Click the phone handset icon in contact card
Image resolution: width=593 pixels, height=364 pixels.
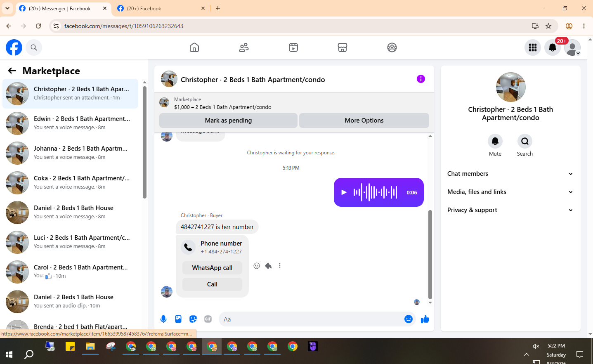click(188, 247)
